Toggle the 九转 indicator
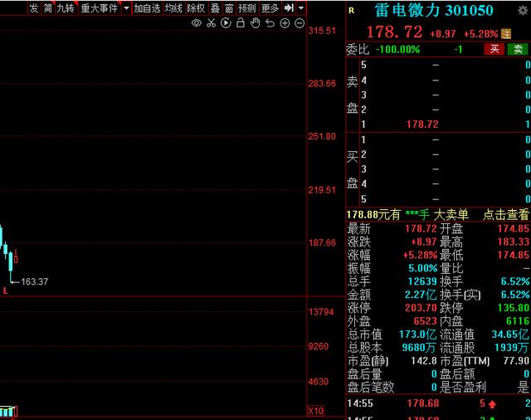Viewport: 531px width, 420px height. click(66, 7)
